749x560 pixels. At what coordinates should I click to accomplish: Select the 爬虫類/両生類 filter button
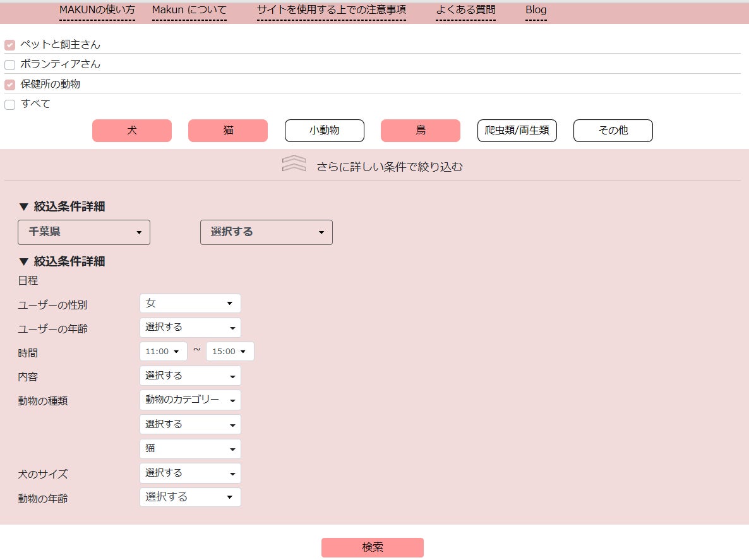(x=517, y=131)
